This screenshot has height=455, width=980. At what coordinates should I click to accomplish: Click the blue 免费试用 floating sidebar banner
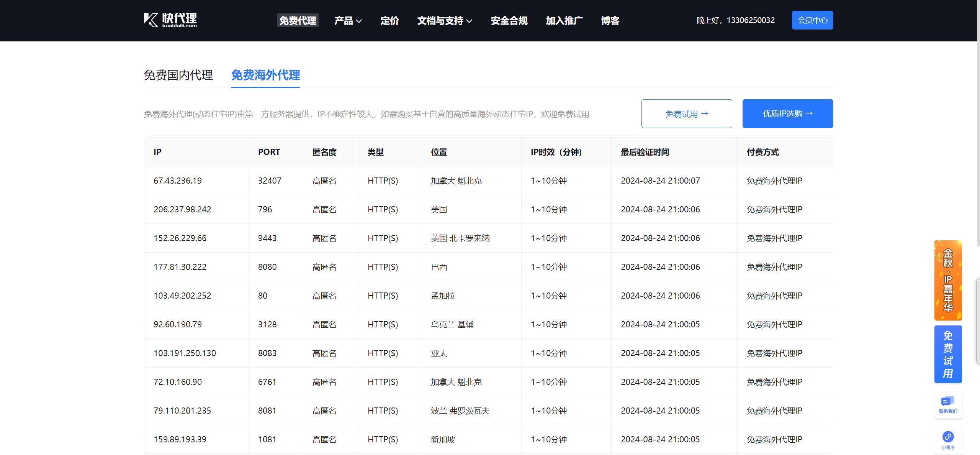(948, 354)
